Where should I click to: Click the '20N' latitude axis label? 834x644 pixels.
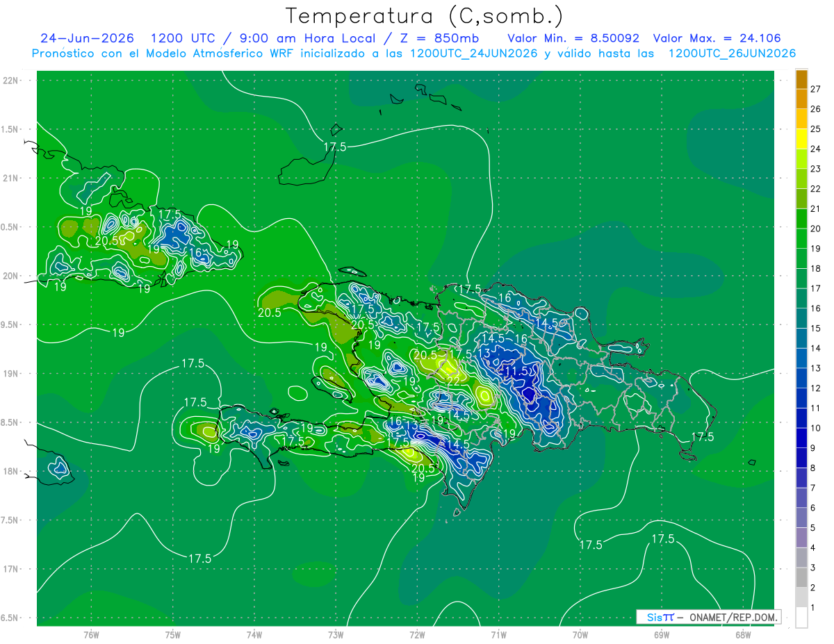(10, 276)
